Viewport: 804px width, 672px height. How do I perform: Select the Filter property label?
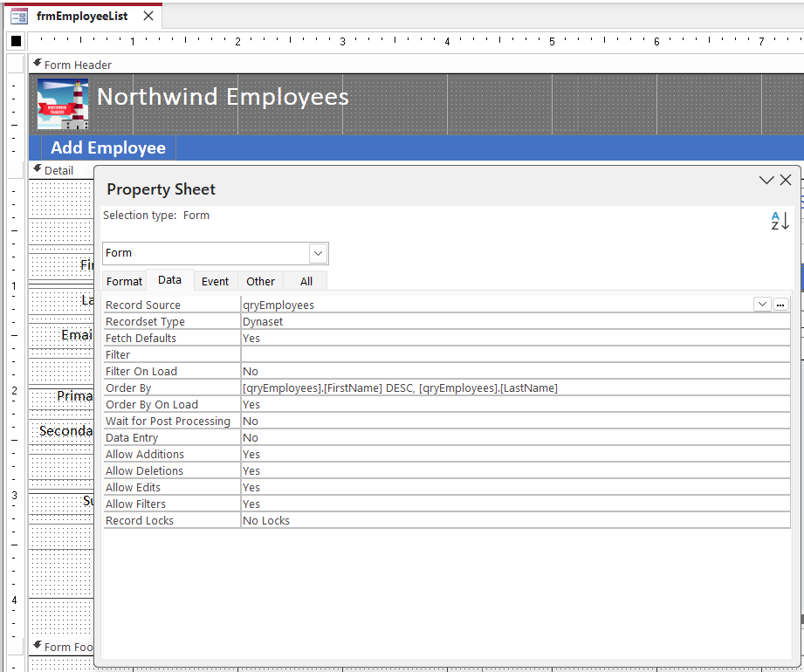[118, 354]
